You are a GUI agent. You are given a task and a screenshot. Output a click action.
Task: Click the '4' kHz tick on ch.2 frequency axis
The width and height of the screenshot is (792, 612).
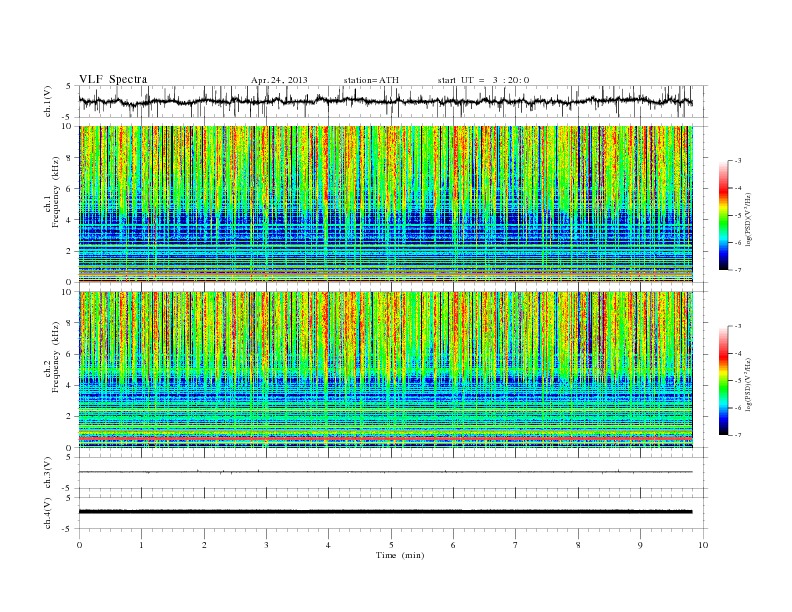(69, 385)
